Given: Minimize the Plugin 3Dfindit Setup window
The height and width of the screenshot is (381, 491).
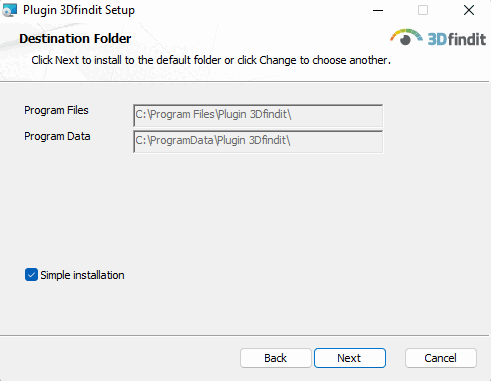Looking at the screenshot, I should click(x=378, y=10).
